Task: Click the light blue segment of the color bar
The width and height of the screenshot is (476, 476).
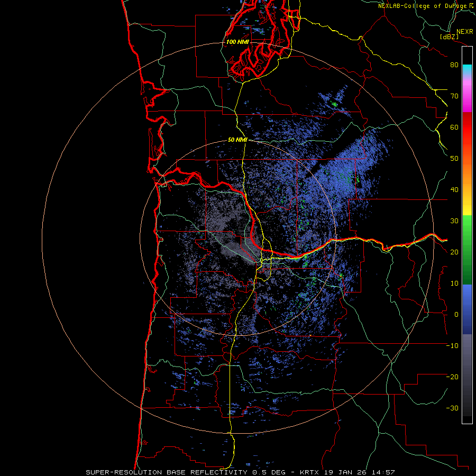Action: click(467, 293)
